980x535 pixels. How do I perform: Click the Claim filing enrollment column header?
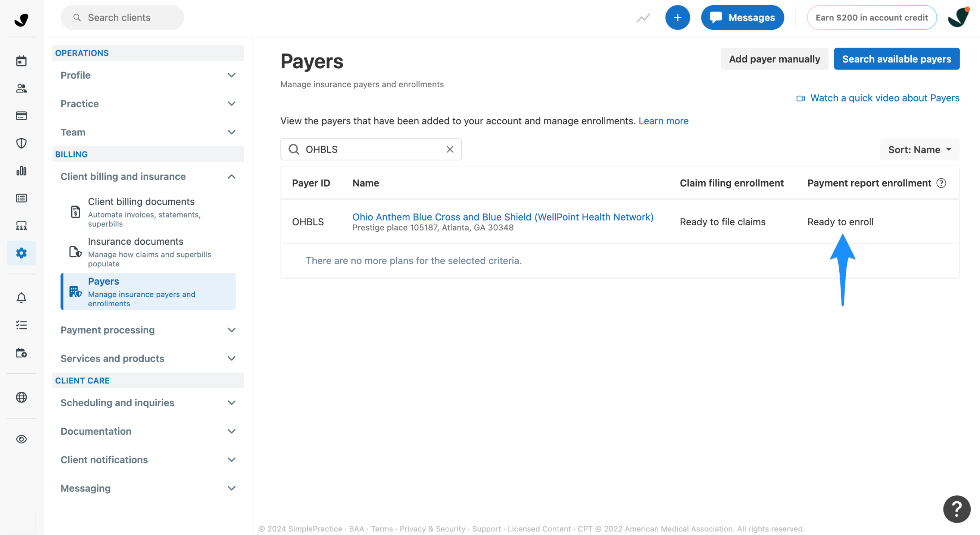[x=731, y=183]
